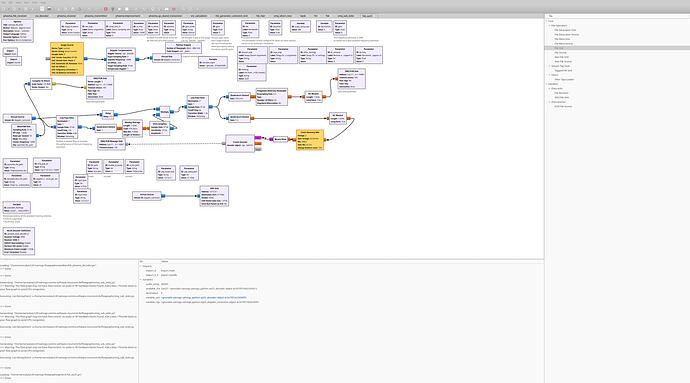Viewport: 690px width, 383px height.
Task: Click the decimation row in variables panel
Action: (x=341, y=293)
